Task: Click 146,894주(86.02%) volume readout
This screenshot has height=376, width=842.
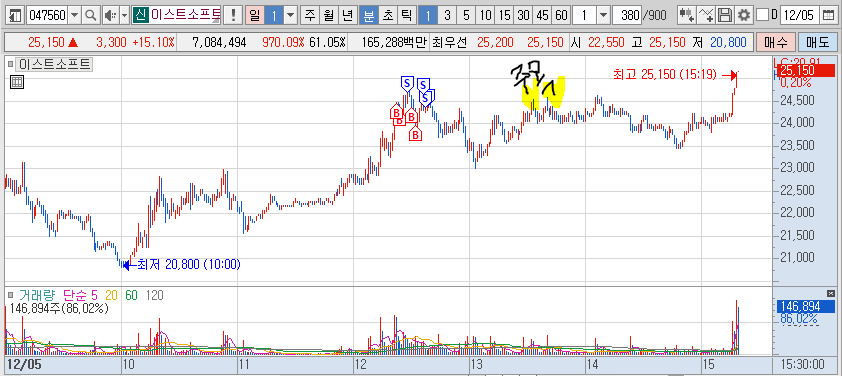Action: coord(59,308)
